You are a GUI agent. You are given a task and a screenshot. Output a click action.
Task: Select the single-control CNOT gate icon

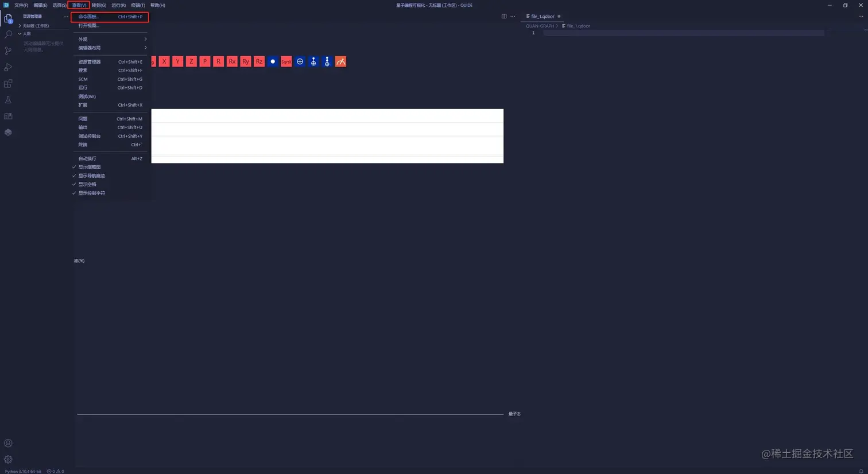[313, 61]
